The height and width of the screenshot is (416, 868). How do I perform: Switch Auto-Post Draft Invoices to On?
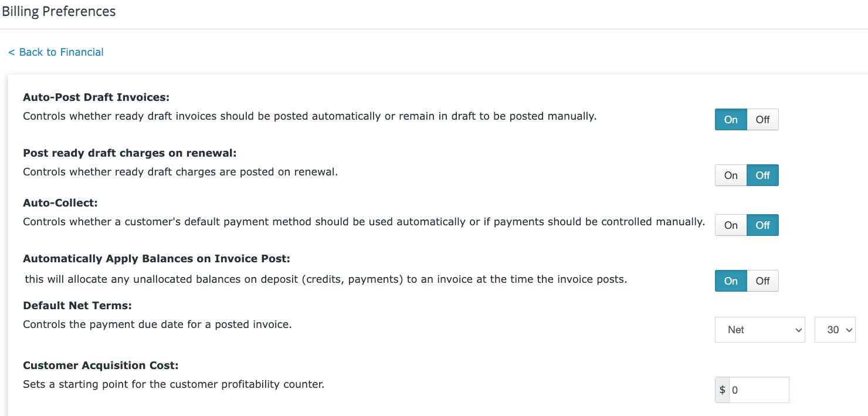pyautogui.click(x=731, y=120)
